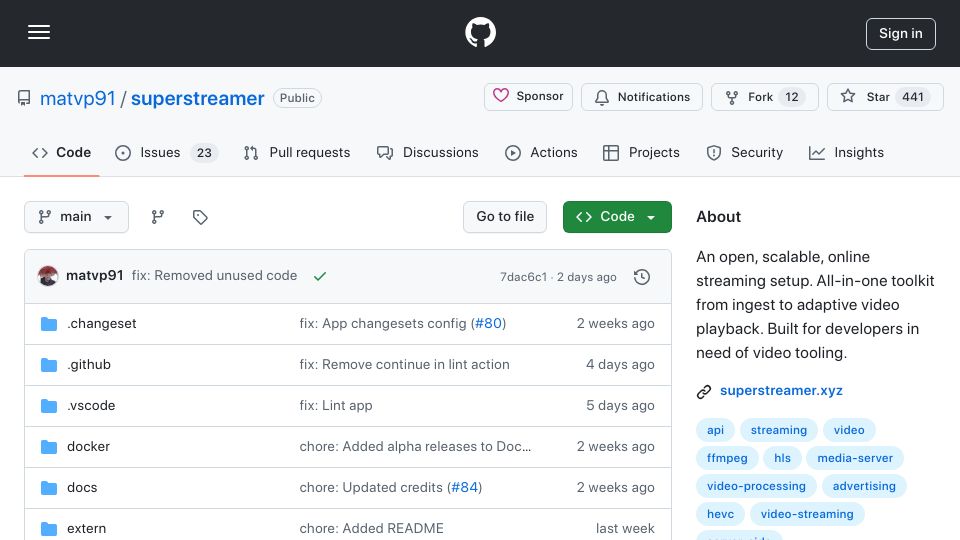Select the media-server topic tag
Image resolution: width=960 pixels, height=540 pixels.
pyautogui.click(x=855, y=458)
